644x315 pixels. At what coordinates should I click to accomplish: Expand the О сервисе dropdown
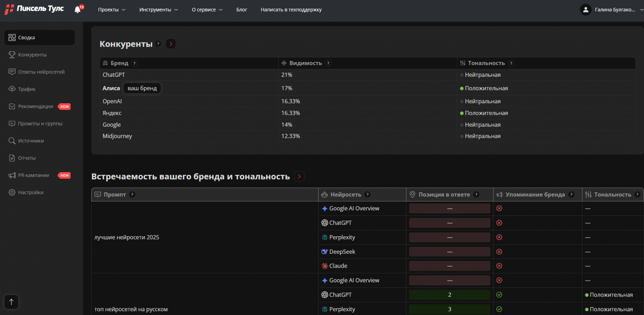click(207, 9)
